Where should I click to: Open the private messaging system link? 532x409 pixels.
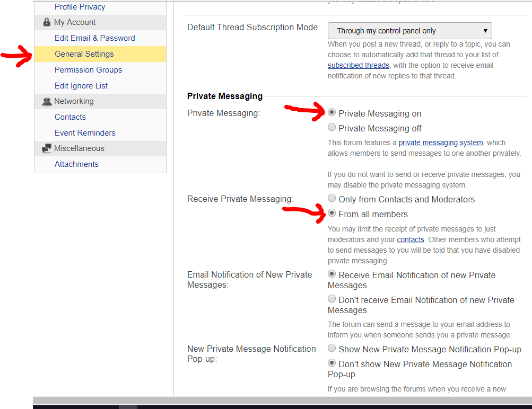tap(441, 143)
